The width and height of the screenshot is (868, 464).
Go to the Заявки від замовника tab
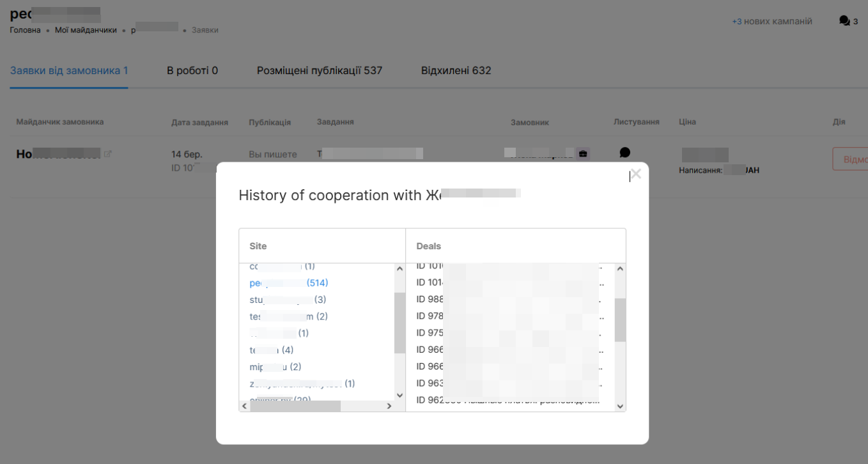(x=69, y=70)
